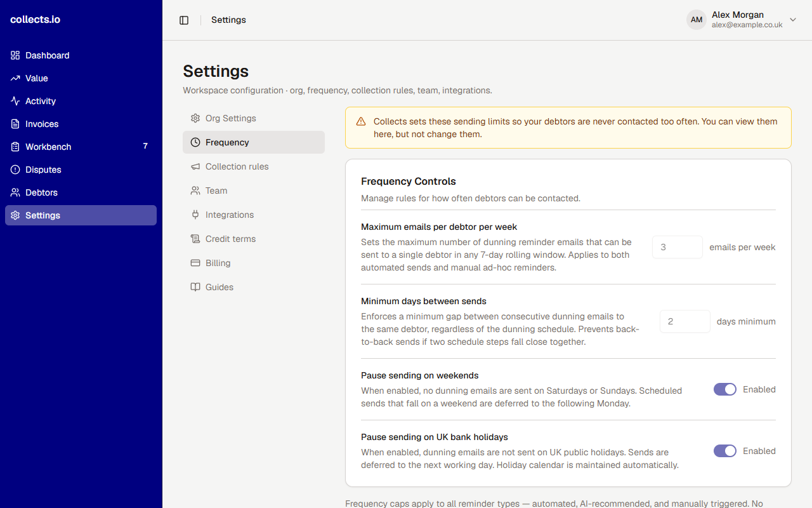
Task: Open the Debtors page
Action: pos(81,192)
